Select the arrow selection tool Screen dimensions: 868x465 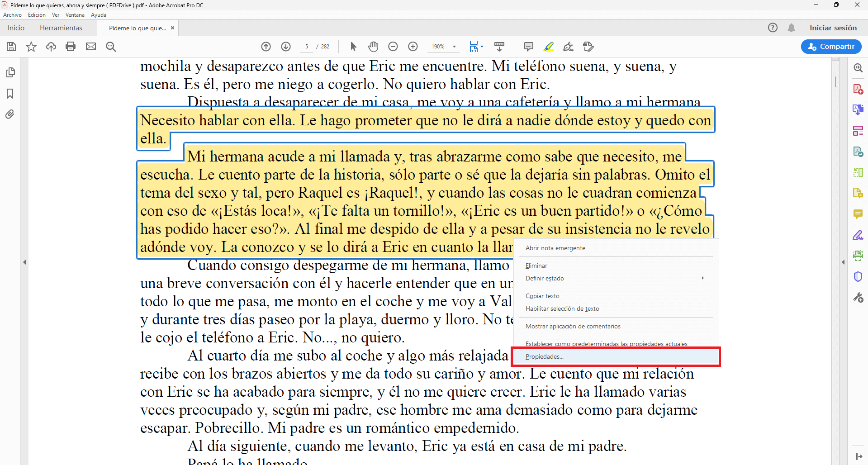coord(353,47)
